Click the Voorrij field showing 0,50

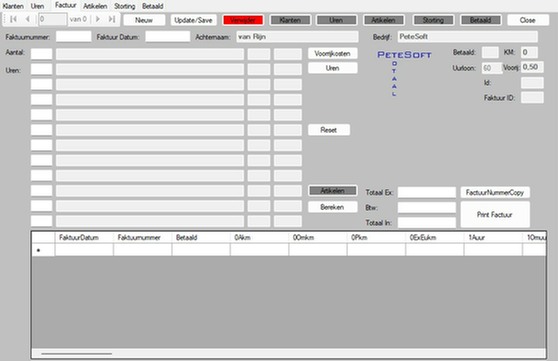[532, 67]
